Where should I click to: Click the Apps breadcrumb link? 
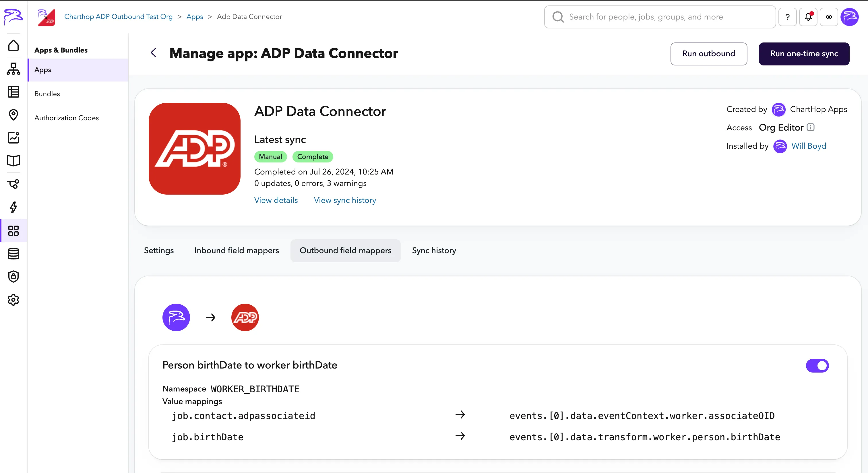tap(195, 17)
